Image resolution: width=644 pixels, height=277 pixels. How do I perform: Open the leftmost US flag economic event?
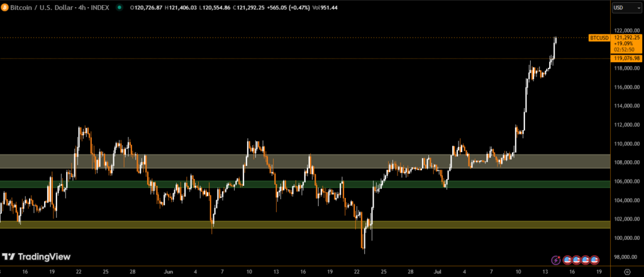[x=567, y=259]
